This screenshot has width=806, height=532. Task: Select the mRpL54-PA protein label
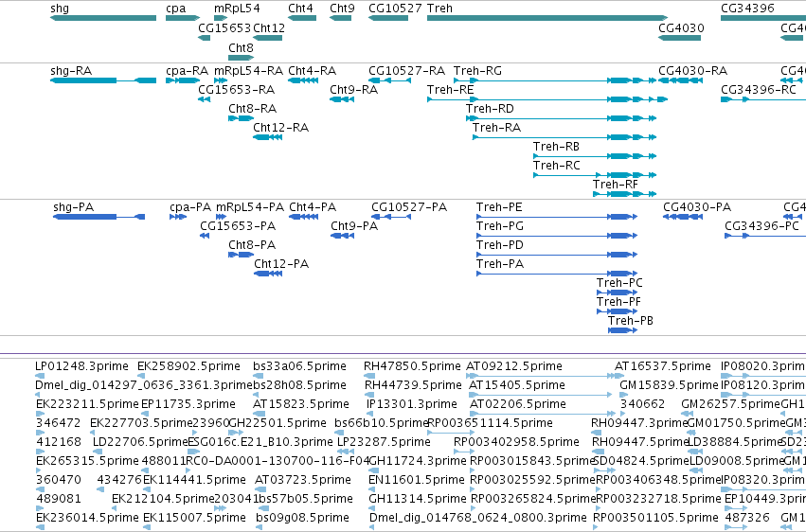coord(250,207)
